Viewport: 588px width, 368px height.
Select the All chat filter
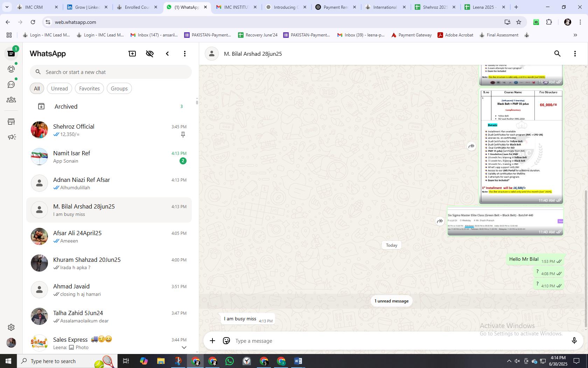[37, 88]
